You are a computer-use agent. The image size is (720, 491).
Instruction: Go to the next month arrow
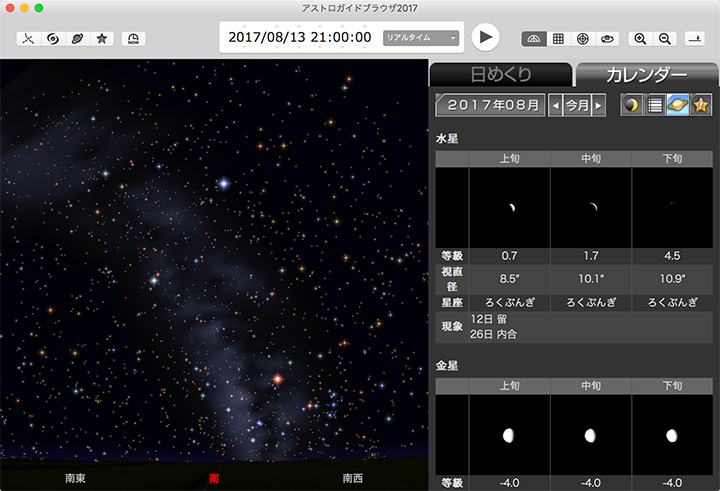pyautogui.click(x=599, y=106)
